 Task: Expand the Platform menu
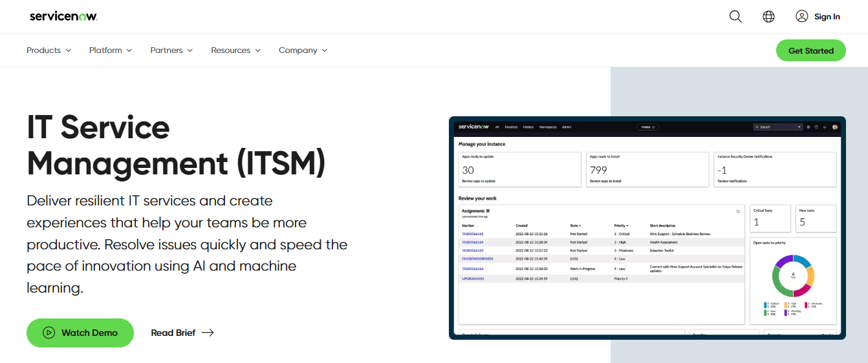click(111, 50)
